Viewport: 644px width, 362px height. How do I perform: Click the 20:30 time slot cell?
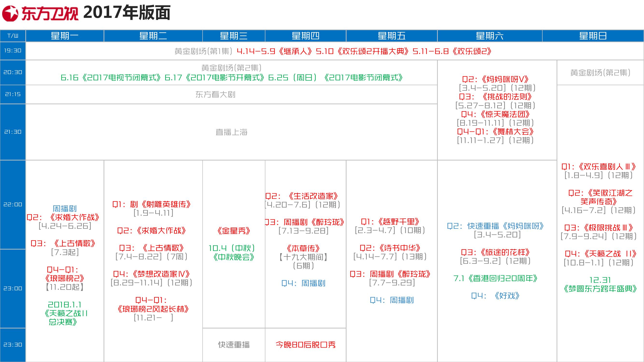click(13, 72)
